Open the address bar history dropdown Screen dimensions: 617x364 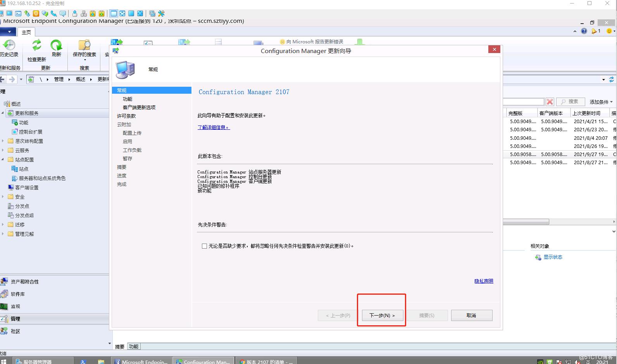(603, 80)
